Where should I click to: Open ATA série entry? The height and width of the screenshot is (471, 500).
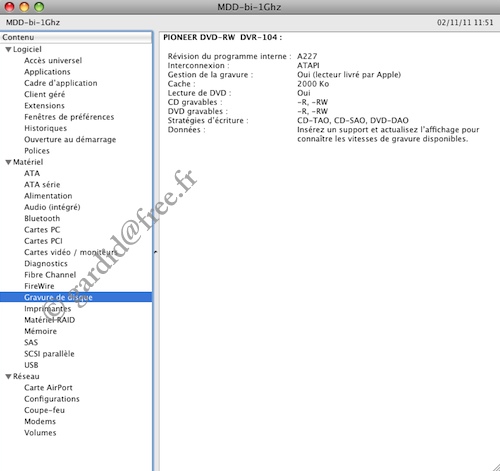[42, 185]
